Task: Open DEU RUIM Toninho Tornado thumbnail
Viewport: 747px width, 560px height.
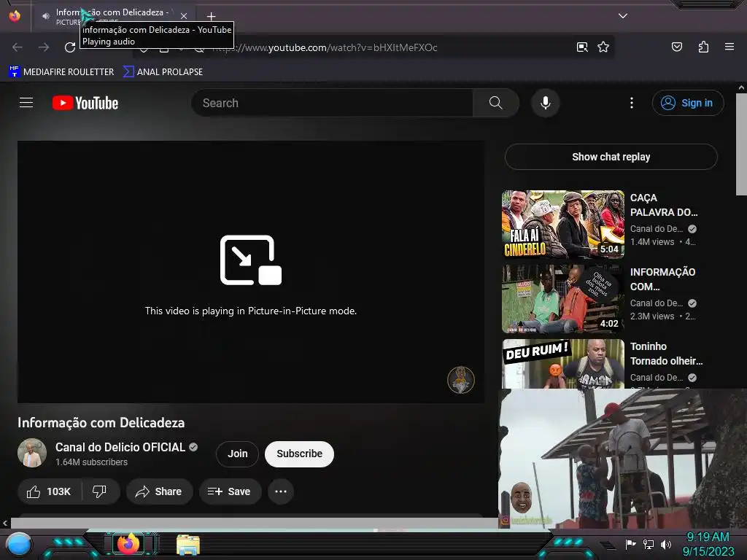Action: tap(563, 364)
